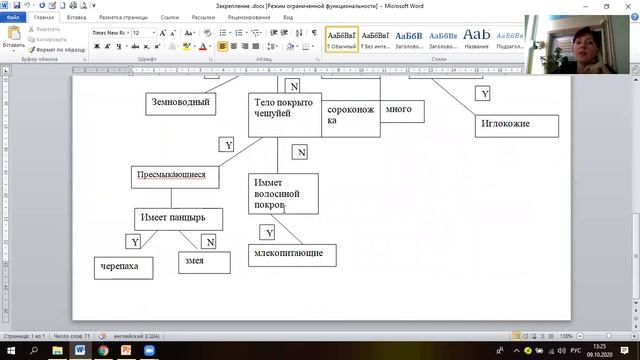The image size is (640, 360).
Task: Switch to the Ссылки tab
Action: [x=170, y=17]
